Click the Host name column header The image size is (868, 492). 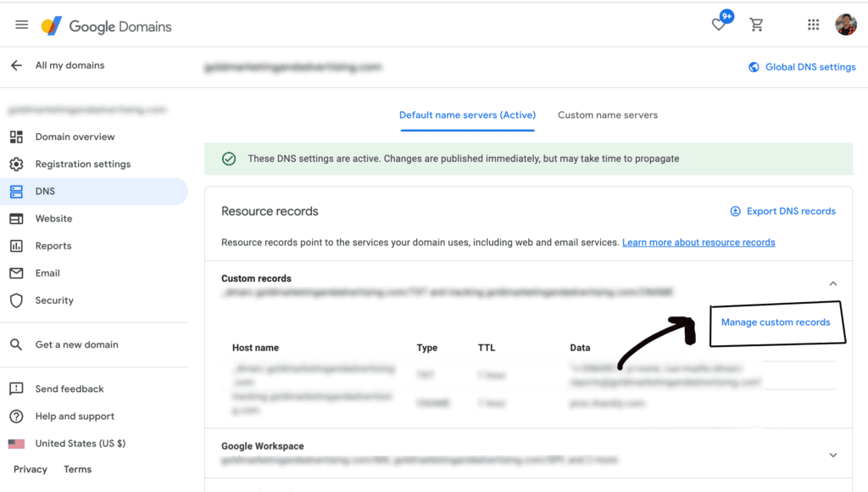coord(255,348)
